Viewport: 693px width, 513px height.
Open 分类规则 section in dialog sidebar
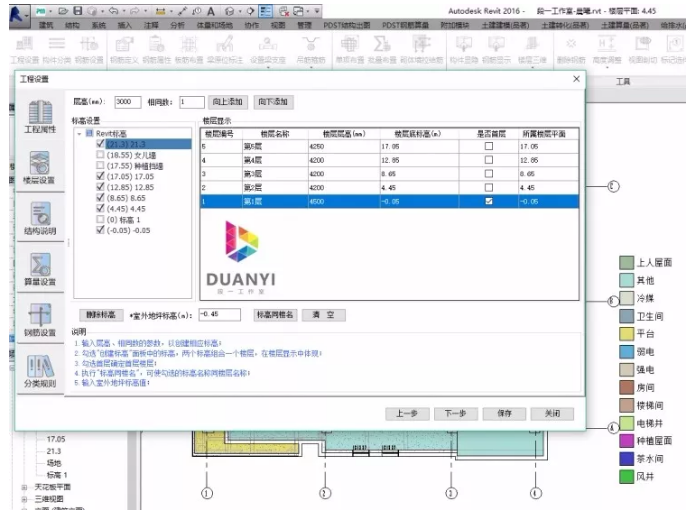point(40,371)
